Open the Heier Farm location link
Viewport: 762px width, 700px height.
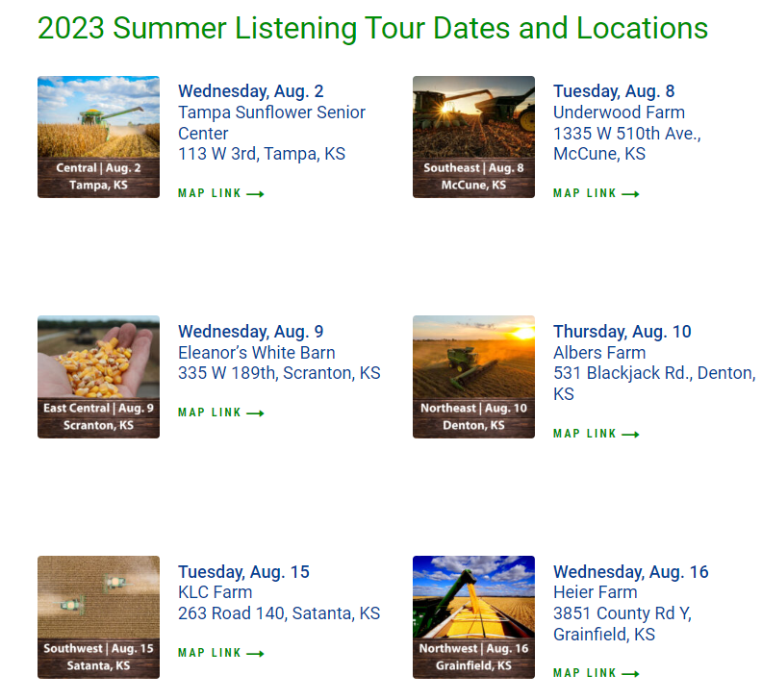click(x=595, y=592)
